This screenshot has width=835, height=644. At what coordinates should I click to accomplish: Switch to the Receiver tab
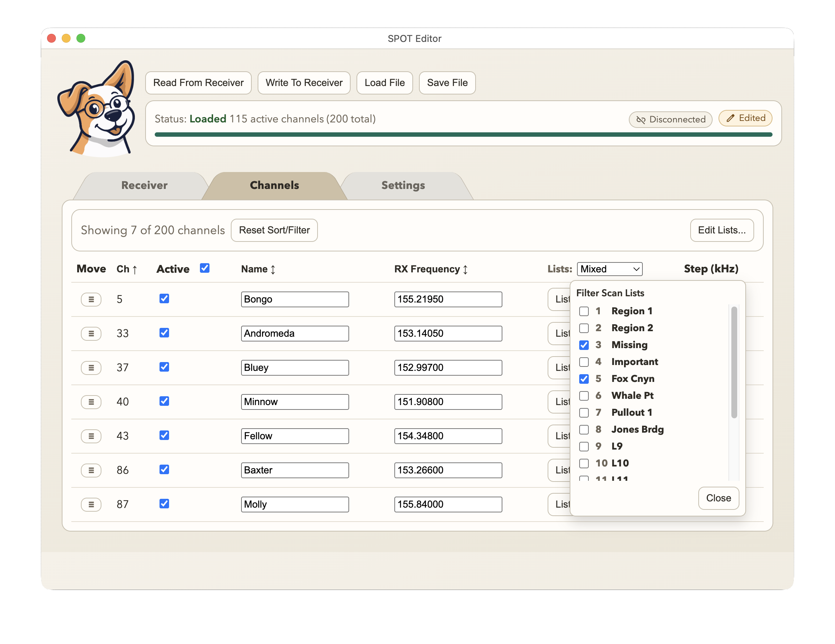(144, 186)
